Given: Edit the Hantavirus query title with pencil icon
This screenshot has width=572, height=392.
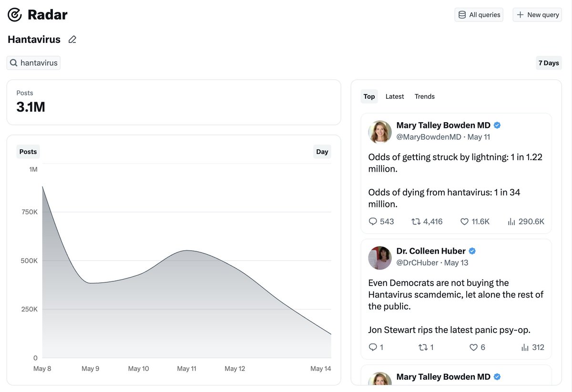Looking at the screenshot, I should pyautogui.click(x=72, y=40).
